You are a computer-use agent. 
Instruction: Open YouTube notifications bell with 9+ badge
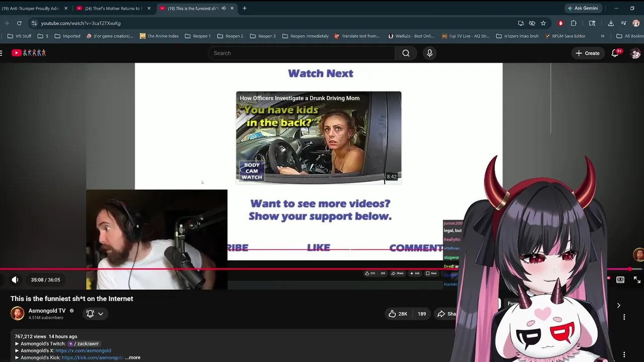point(615,53)
